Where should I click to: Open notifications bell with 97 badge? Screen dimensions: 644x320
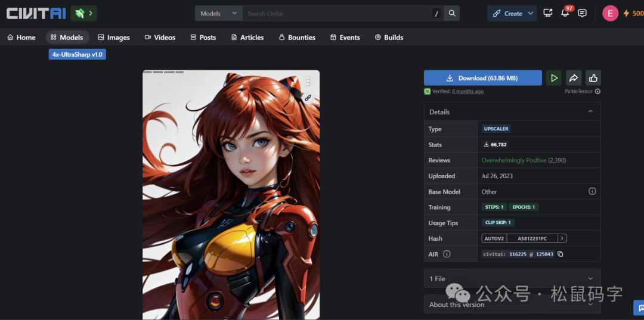click(565, 13)
